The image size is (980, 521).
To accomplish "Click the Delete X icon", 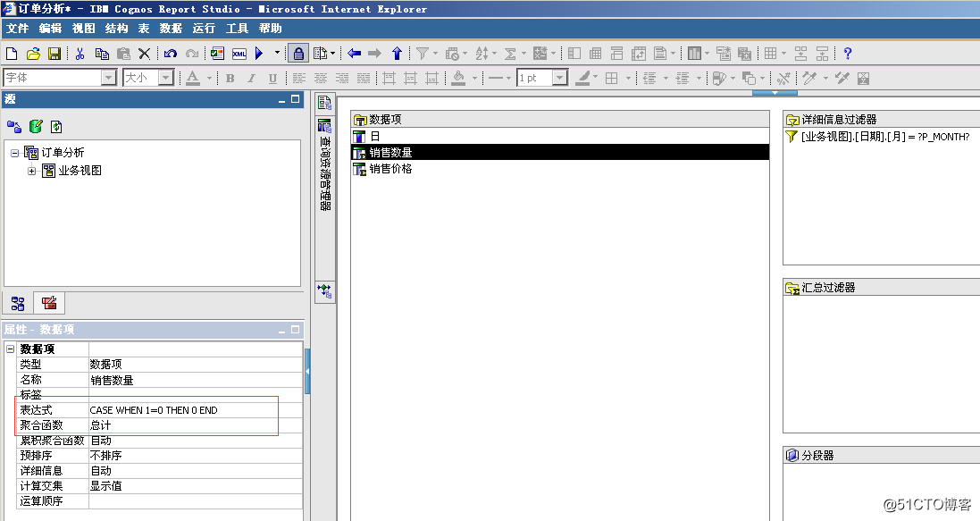I will click(145, 54).
